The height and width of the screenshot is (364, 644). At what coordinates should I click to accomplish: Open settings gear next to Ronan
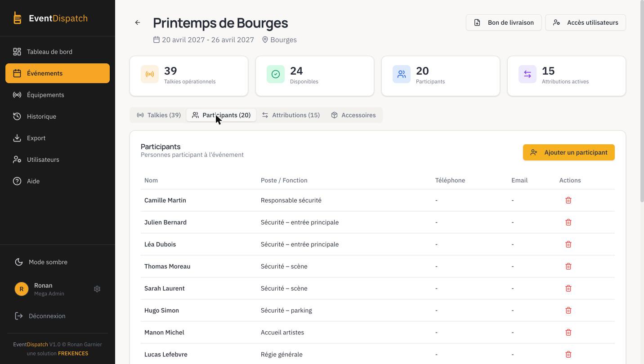(97, 289)
